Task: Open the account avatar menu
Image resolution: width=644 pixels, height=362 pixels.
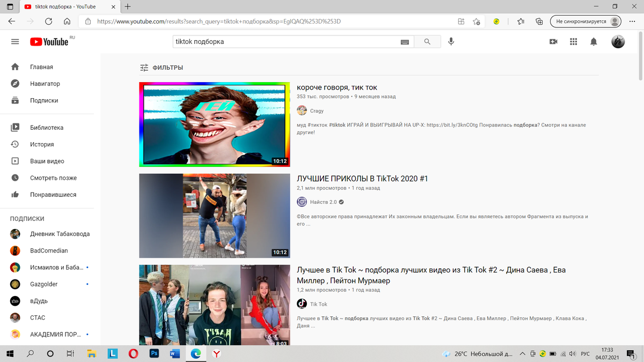Action: tap(618, 41)
